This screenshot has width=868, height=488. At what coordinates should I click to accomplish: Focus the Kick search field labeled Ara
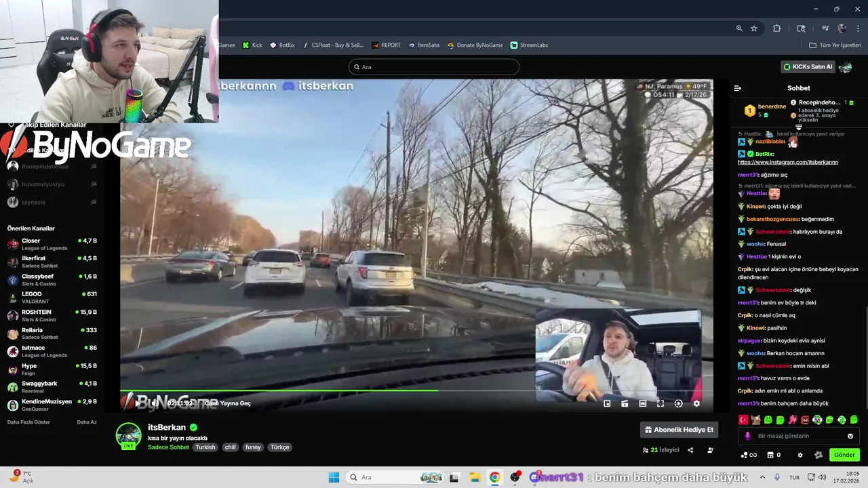pyautogui.click(x=434, y=67)
